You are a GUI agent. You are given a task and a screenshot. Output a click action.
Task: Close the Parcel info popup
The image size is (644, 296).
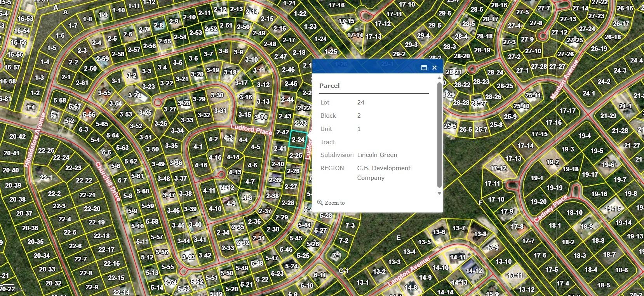tap(434, 68)
